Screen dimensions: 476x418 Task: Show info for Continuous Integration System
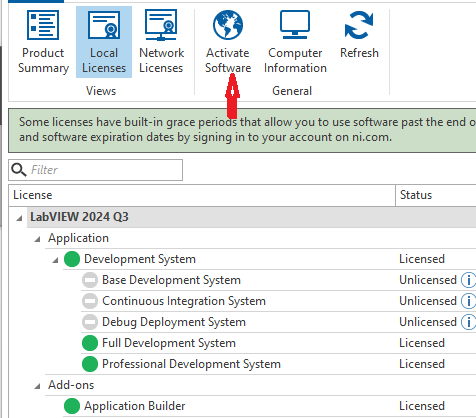coord(468,301)
